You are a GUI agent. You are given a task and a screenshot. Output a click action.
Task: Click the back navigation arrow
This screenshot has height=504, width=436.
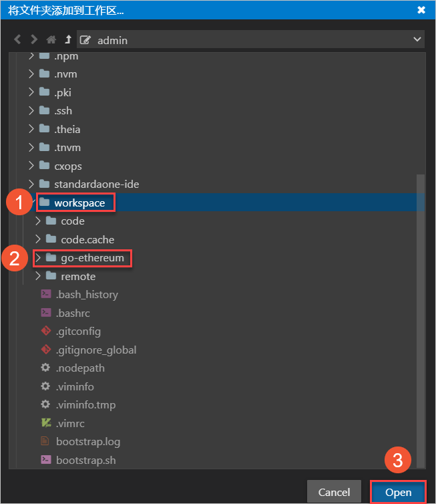point(18,39)
